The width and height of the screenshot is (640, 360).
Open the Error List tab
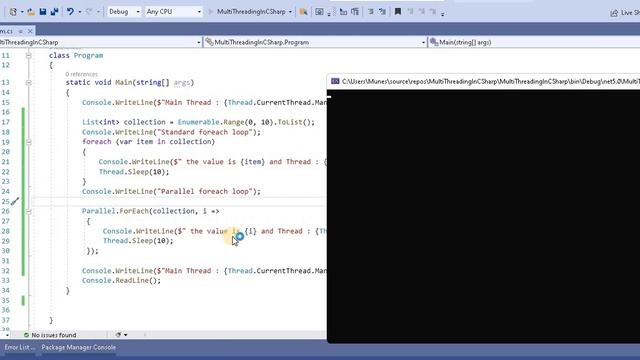click(19, 348)
